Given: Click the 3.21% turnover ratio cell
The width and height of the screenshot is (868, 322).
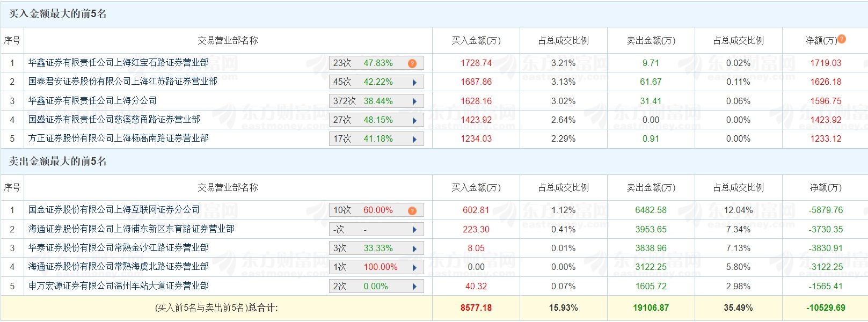Looking at the screenshot, I should [563, 63].
